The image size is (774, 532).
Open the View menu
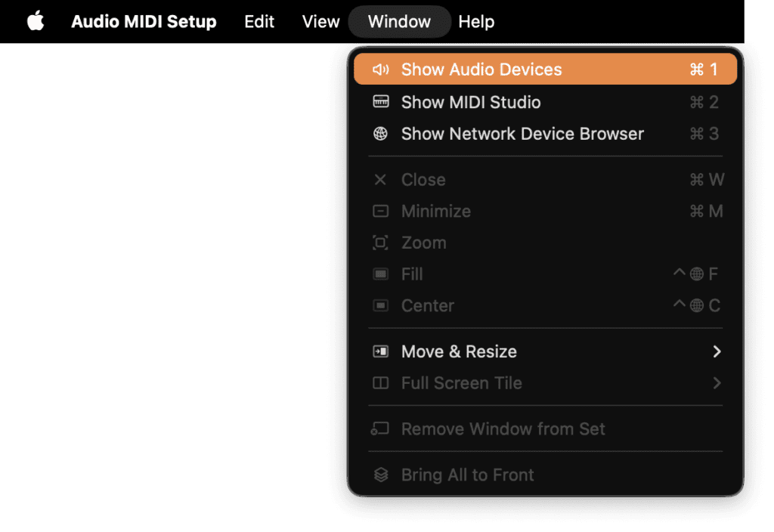[321, 22]
